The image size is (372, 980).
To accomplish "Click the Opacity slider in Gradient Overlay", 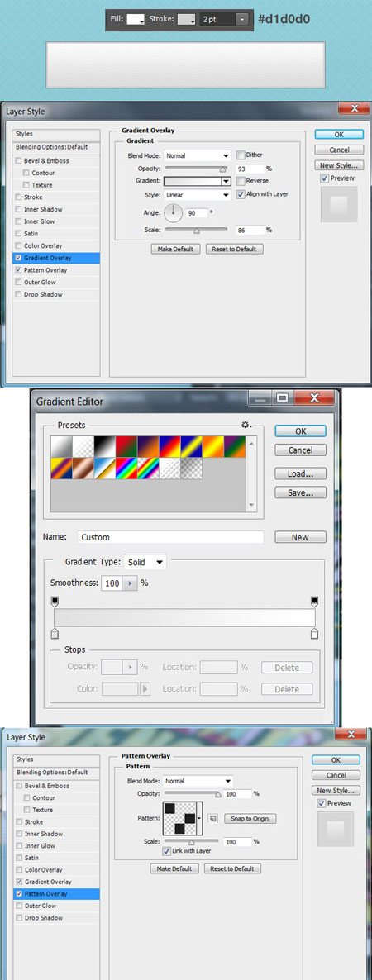I will (196, 169).
